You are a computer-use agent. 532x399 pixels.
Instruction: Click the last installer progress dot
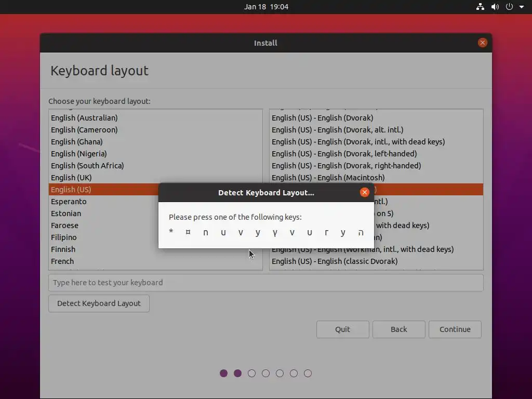(308, 373)
